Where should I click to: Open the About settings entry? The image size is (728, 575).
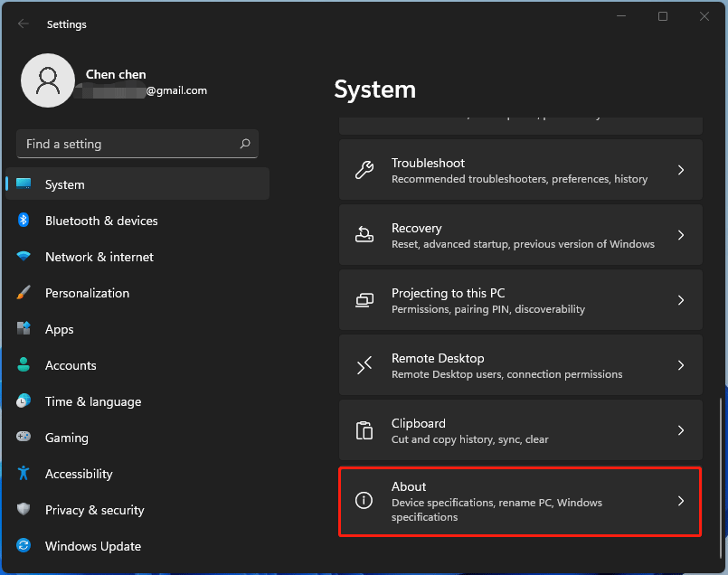pos(520,501)
